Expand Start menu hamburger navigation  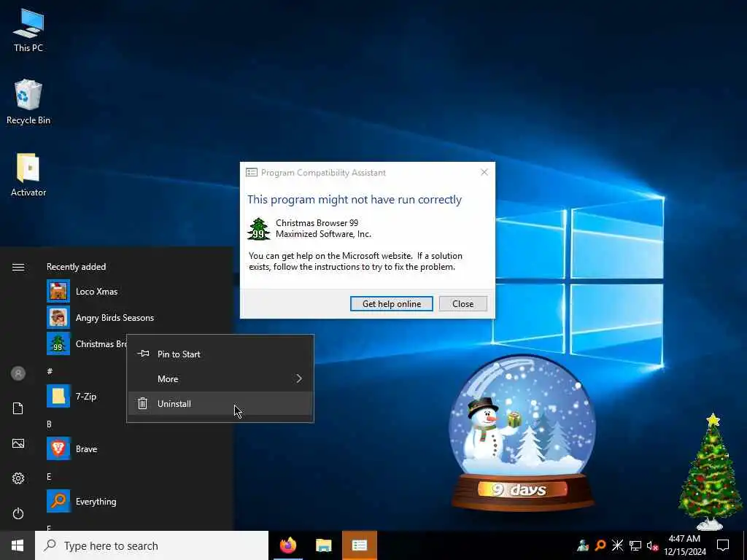click(x=18, y=267)
